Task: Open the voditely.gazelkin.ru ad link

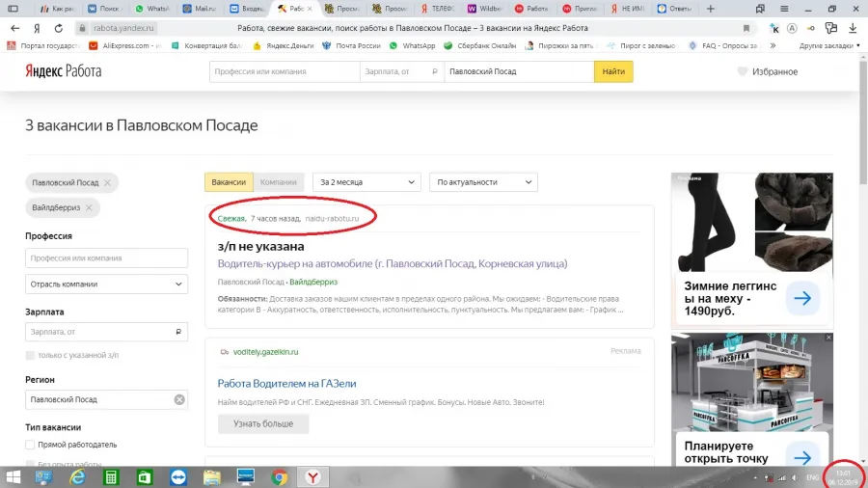Action: [266, 352]
